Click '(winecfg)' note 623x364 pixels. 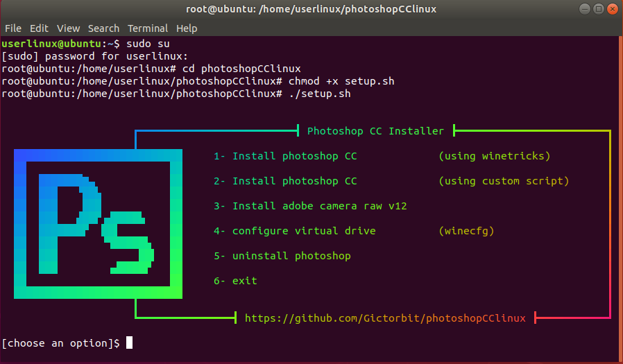tap(466, 231)
